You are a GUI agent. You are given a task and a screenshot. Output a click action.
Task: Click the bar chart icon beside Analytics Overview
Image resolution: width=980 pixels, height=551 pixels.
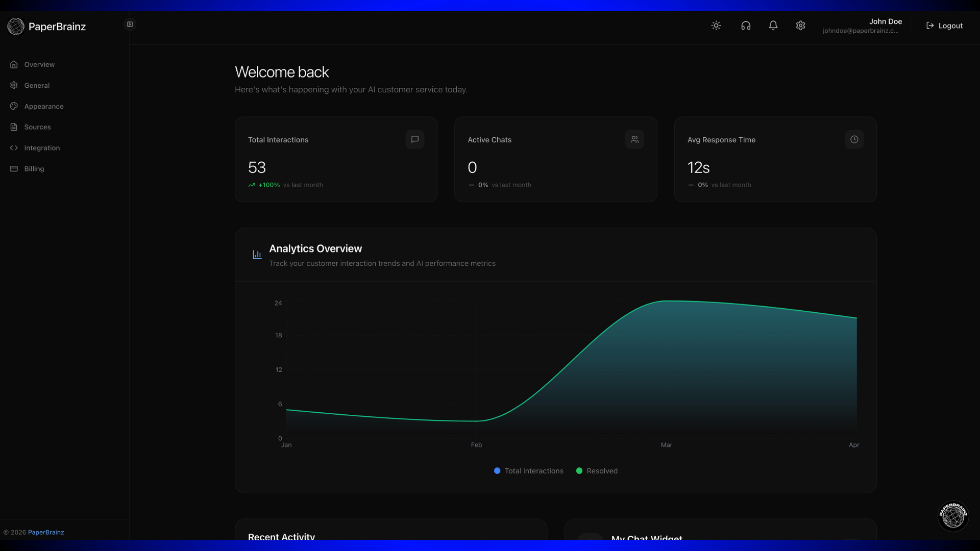[257, 254]
